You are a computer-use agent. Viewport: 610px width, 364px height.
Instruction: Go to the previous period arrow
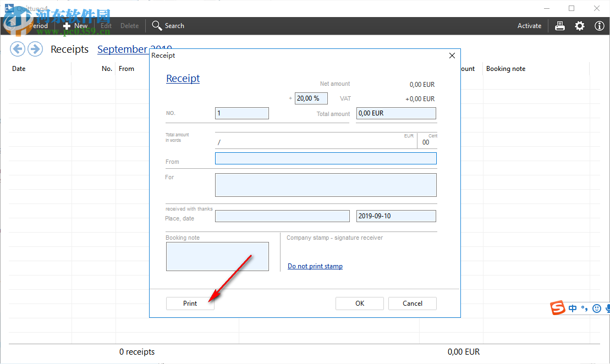[x=18, y=49]
